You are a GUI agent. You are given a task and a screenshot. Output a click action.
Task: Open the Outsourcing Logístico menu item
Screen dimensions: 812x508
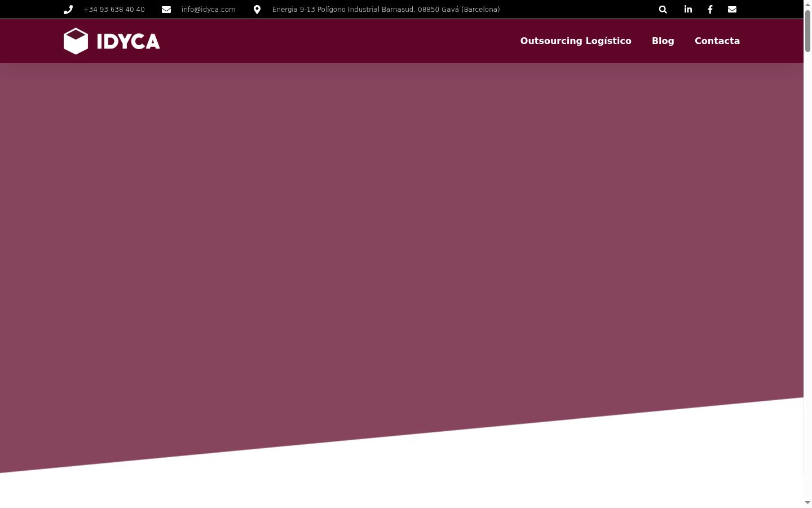(x=576, y=41)
